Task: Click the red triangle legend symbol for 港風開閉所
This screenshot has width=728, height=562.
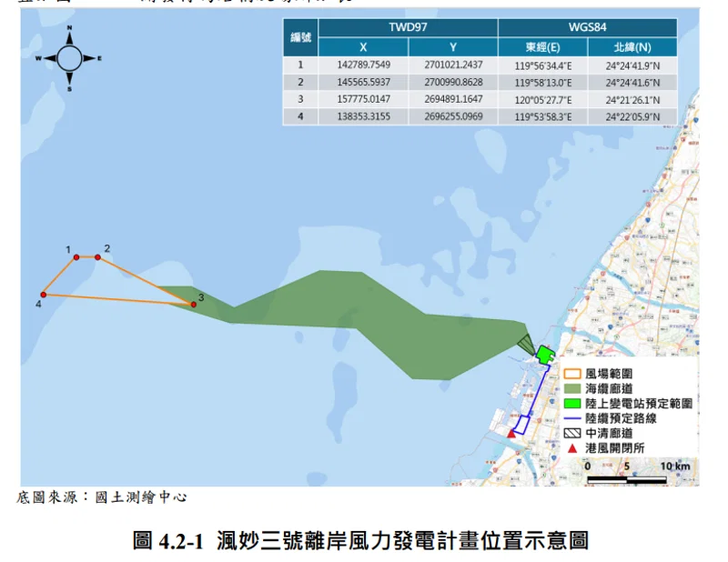Action: click(x=572, y=448)
